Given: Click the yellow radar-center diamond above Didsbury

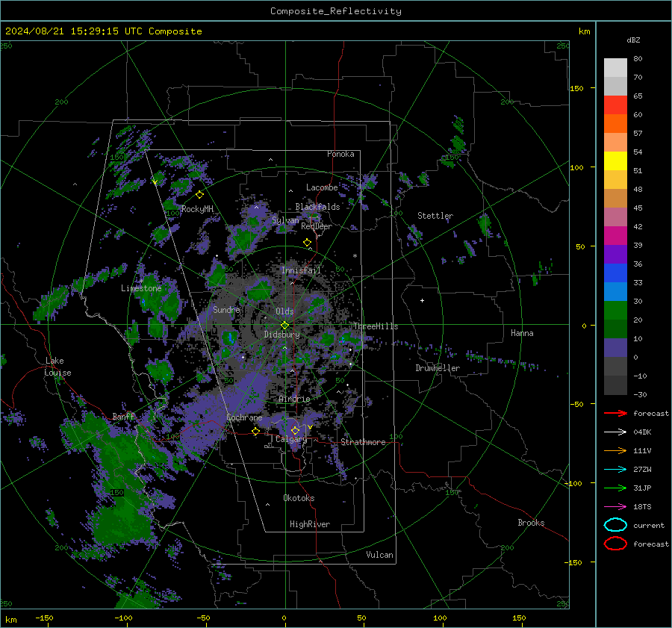Looking at the screenshot, I should pos(284,326).
